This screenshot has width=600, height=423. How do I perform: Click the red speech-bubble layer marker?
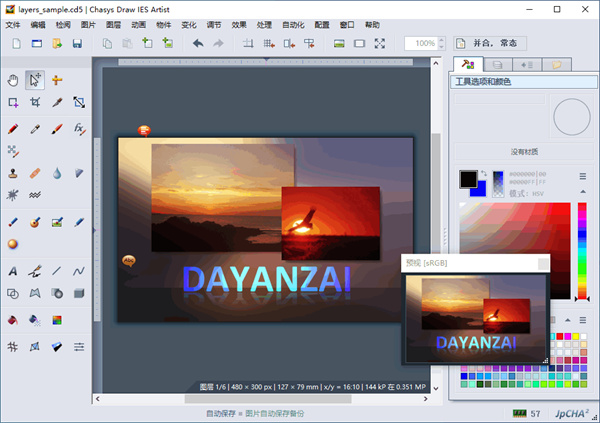[x=144, y=131]
